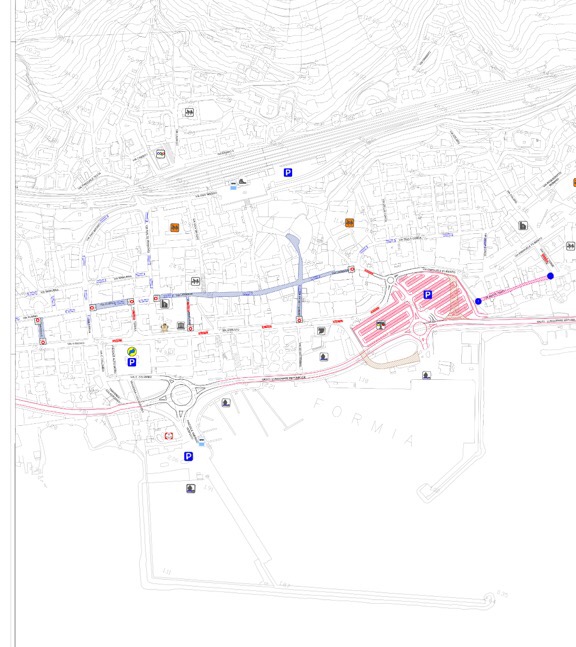Click the blue dot at the pink line's upper end

click(x=550, y=276)
